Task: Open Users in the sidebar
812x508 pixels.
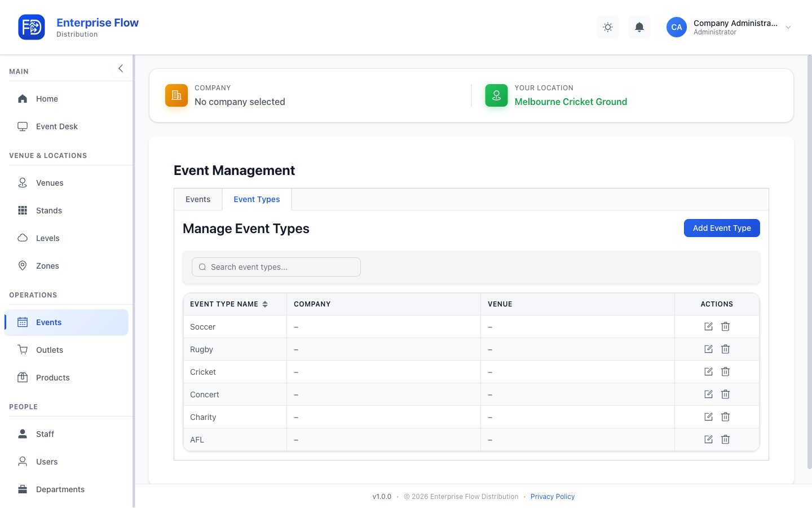Action: click(x=67, y=462)
